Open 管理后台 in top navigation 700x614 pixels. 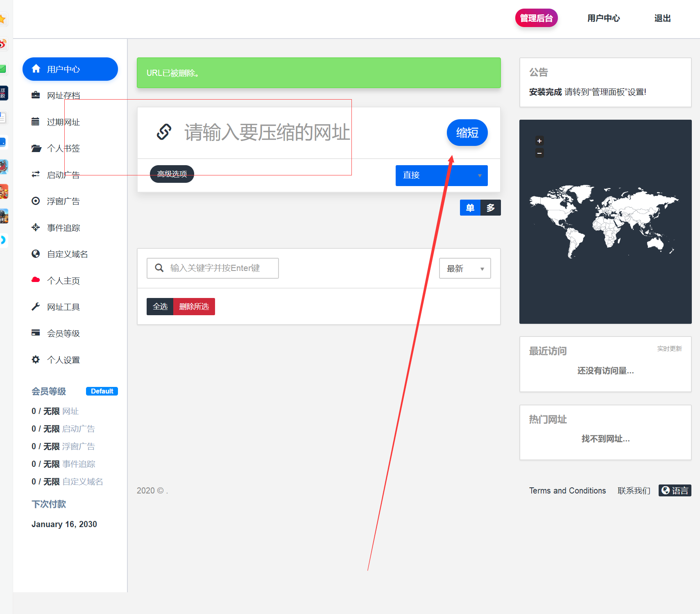click(536, 18)
